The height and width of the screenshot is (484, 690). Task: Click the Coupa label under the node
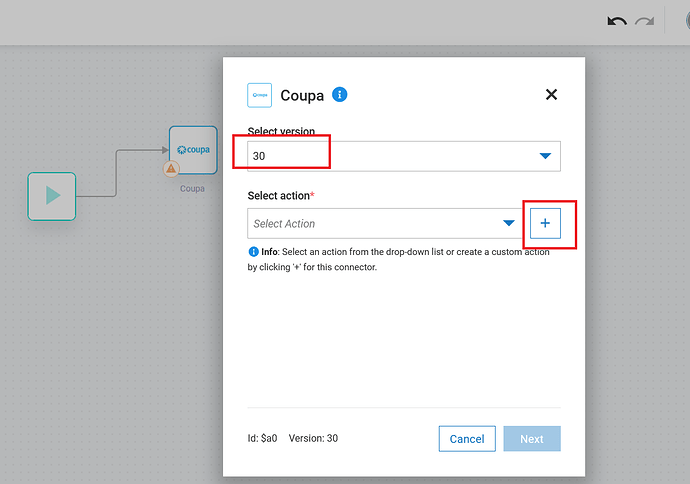192,188
